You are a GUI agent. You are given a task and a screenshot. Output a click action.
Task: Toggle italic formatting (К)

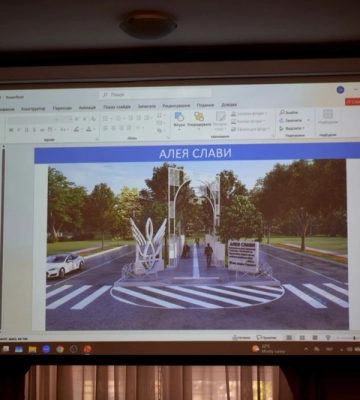[19, 130]
